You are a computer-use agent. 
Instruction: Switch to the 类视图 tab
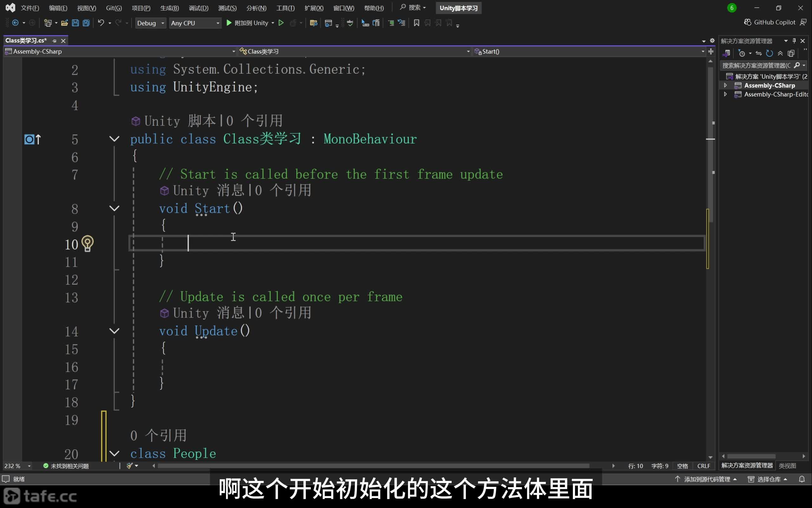(787, 466)
